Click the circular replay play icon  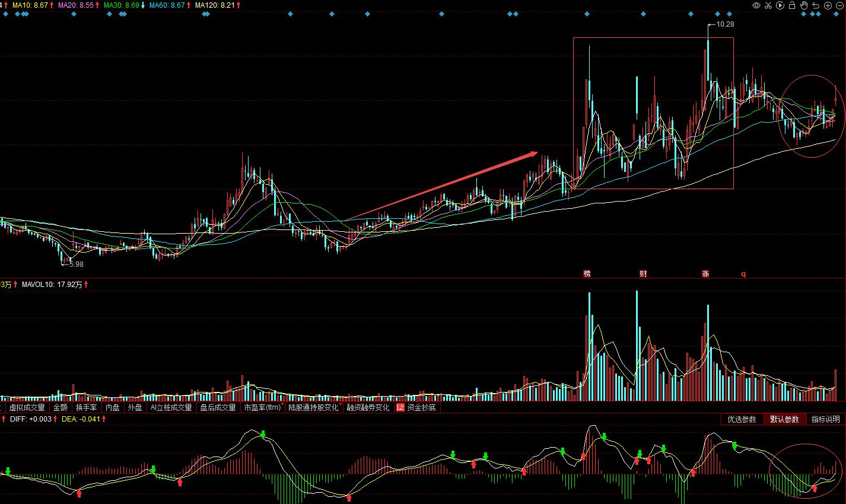(780, 5)
